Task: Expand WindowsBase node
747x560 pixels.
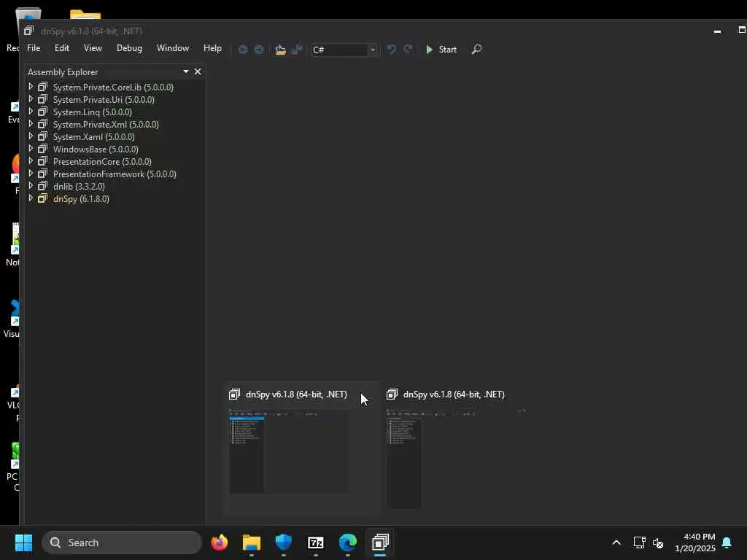Action: coord(31,149)
